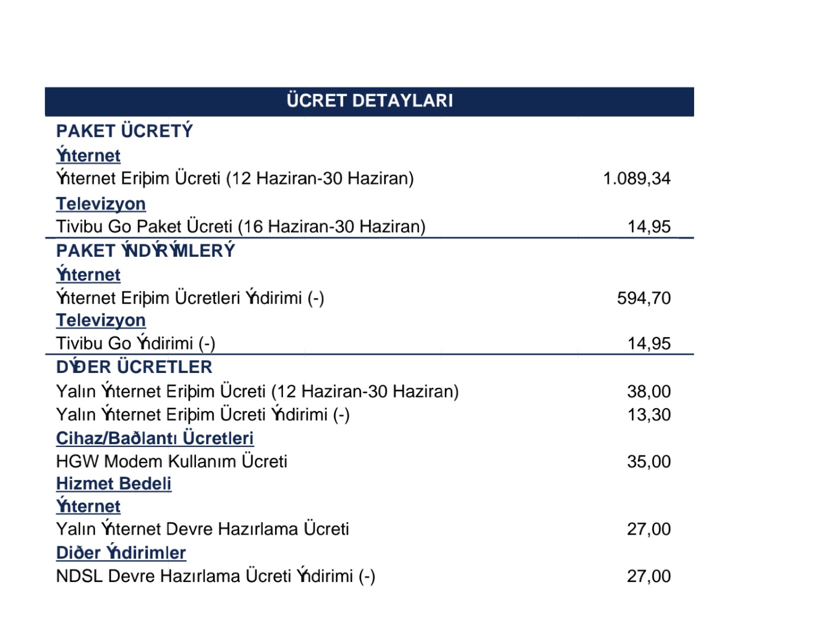Open the first Internet link under PAKET ÜCRETİ
820x644 pixels.
(x=88, y=155)
